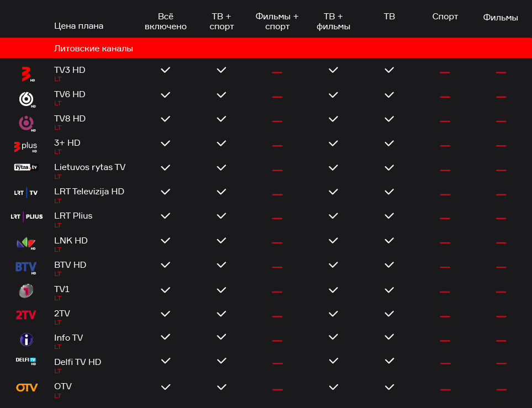Click the TV6 HD channel logo
The image size is (532, 408).
(27, 99)
